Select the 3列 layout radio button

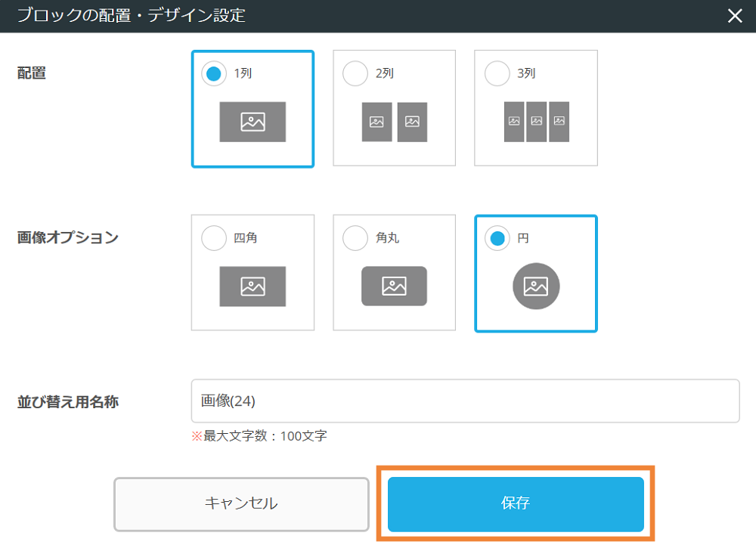pyautogui.click(x=497, y=73)
